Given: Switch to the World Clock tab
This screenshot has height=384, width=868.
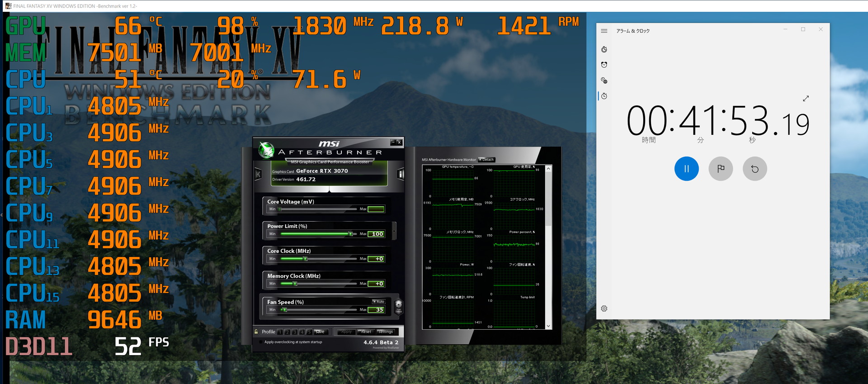Looking at the screenshot, I should [604, 81].
